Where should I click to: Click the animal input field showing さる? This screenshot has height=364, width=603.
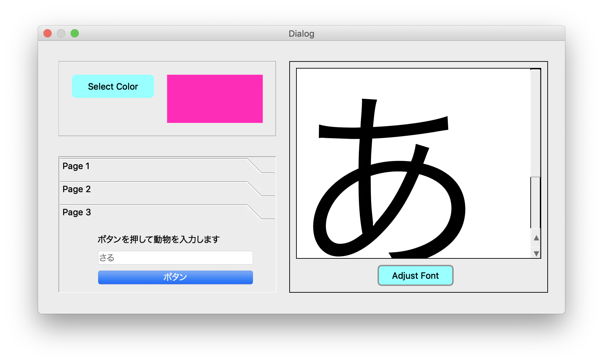point(175,258)
